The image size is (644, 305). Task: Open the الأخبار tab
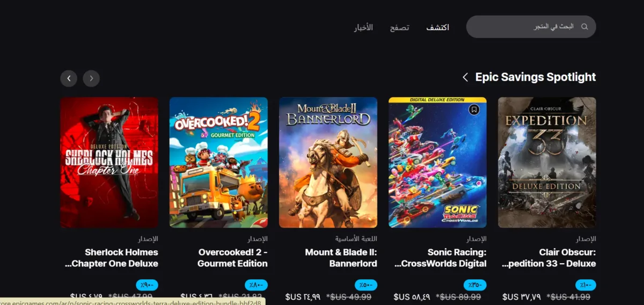pyautogui.click(x=363, y=27)
